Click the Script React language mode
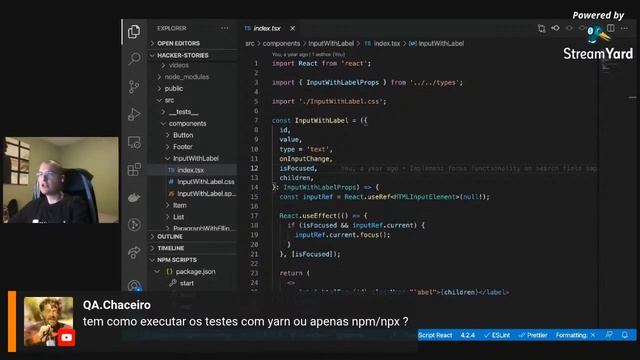The image size is (640, 360). (435, 335)
